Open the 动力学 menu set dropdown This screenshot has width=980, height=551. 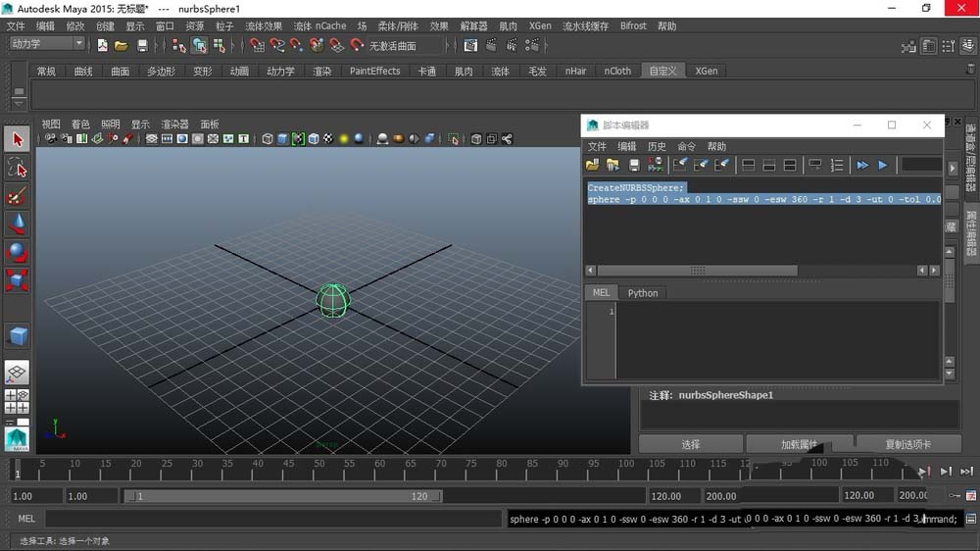47,44
